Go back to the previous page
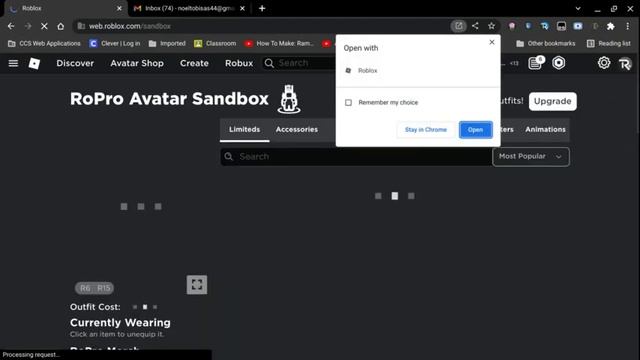640x360 pixels. [x=11, y=26]
